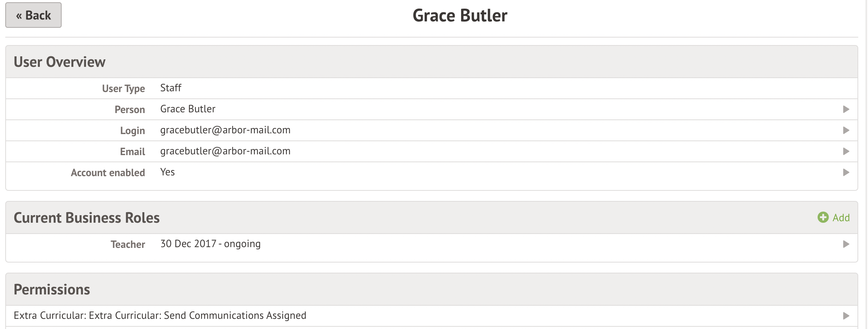Click the User Overview section header
Image resolution: width=868 pixels, height=329 pixels.
click(59, 62)
